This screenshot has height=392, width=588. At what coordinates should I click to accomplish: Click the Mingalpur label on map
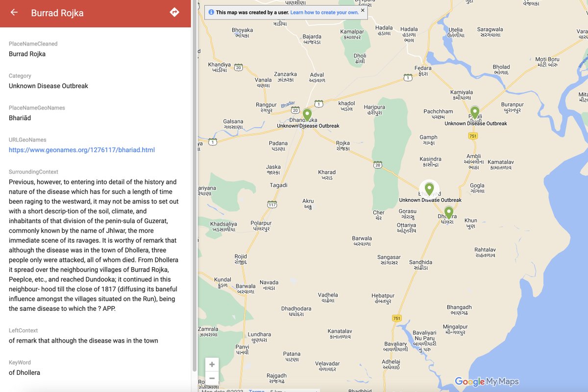tap(455, 330)
